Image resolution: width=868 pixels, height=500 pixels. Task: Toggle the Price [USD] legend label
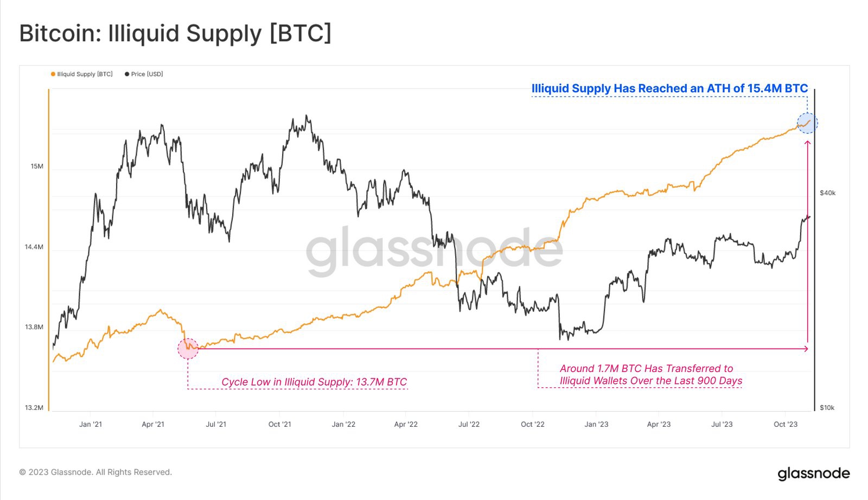pos(147,74)
